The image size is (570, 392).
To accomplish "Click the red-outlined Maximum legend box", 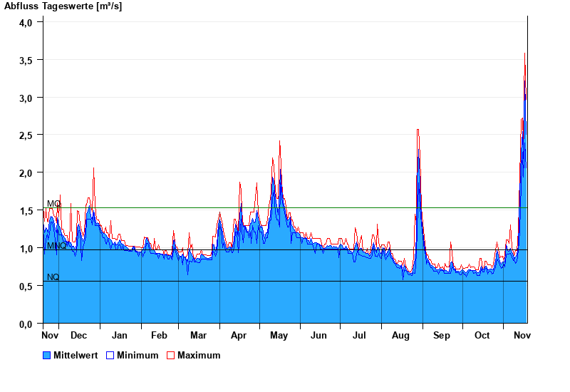I will click(170, 355).
